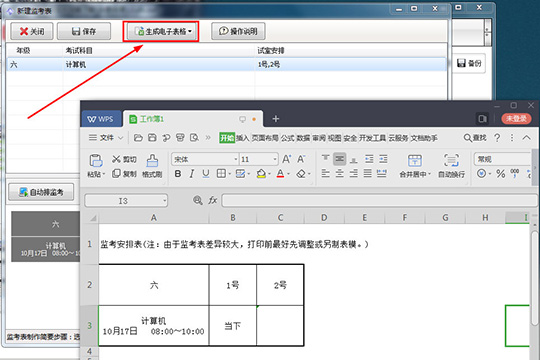Screen dimensions: 540x360
Task: Click the 粘贴 paste icon
Action: [96, 161]
